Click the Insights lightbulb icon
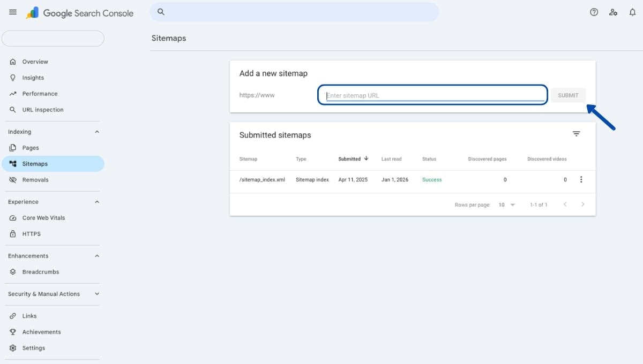 (13, 78)
